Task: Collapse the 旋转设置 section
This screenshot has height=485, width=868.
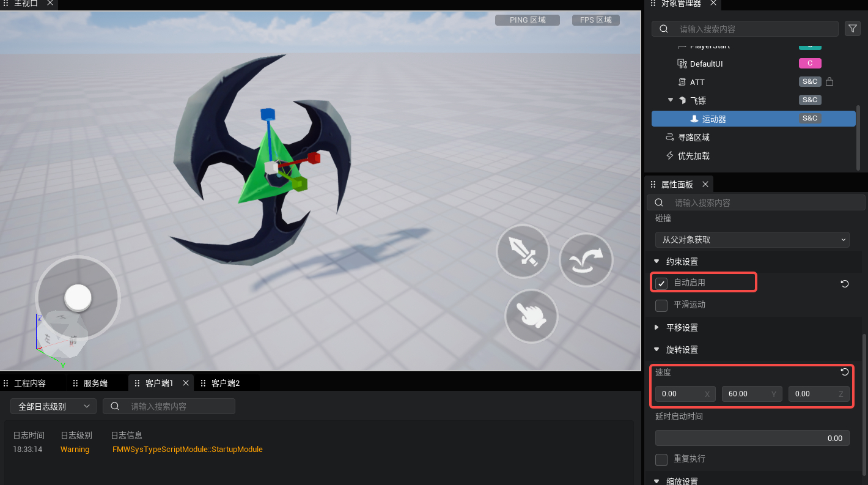Action: pyautogui.click(x=657, y=349)
